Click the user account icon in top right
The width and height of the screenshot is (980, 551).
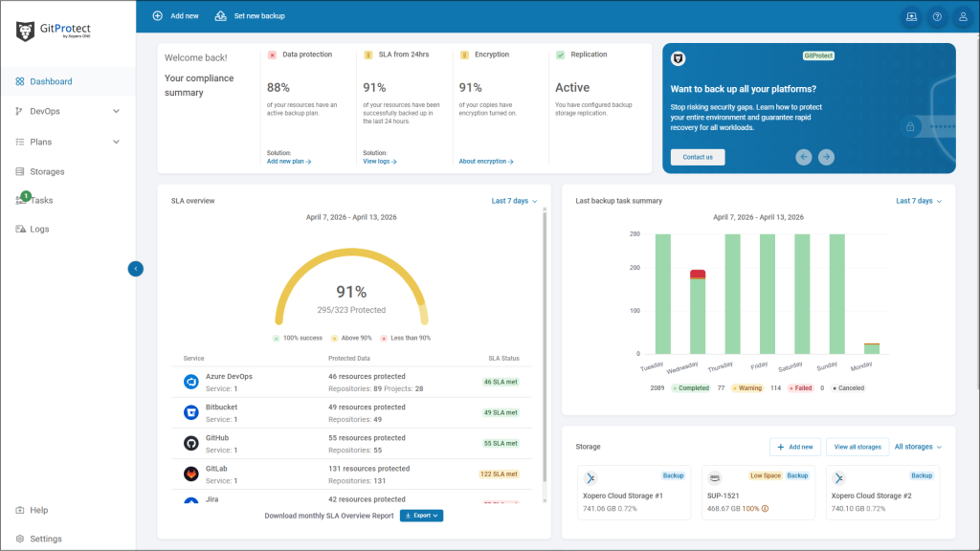tap(963, 16)
